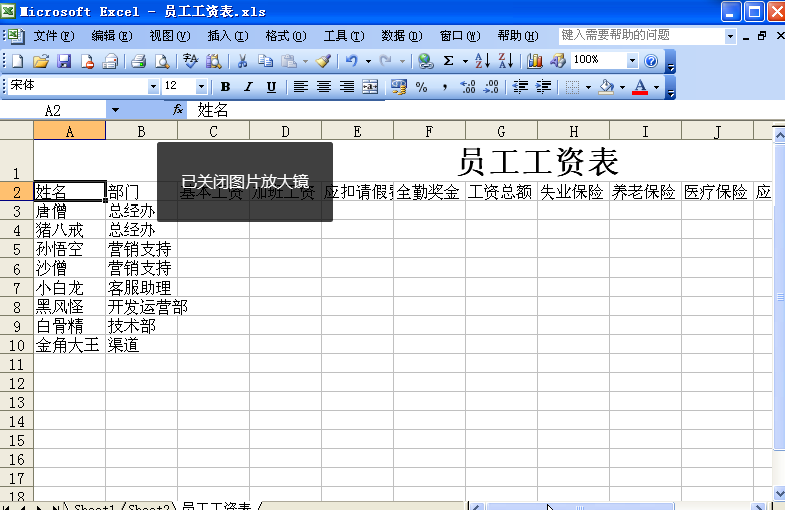The width and height of the screenshot is (785, 510).
Task: Apply Percent style to the cell
Action: (422, 87)
